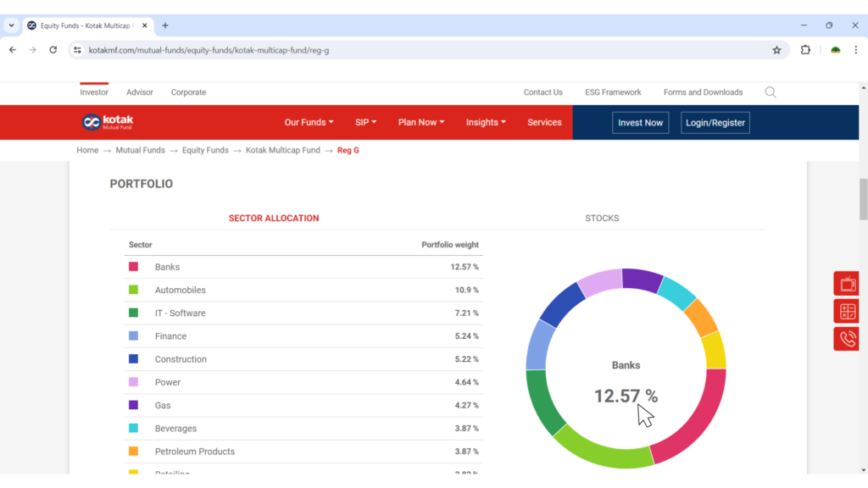Bookmark this page with star icon
The image size is (868, 488).
click(776, 50)
